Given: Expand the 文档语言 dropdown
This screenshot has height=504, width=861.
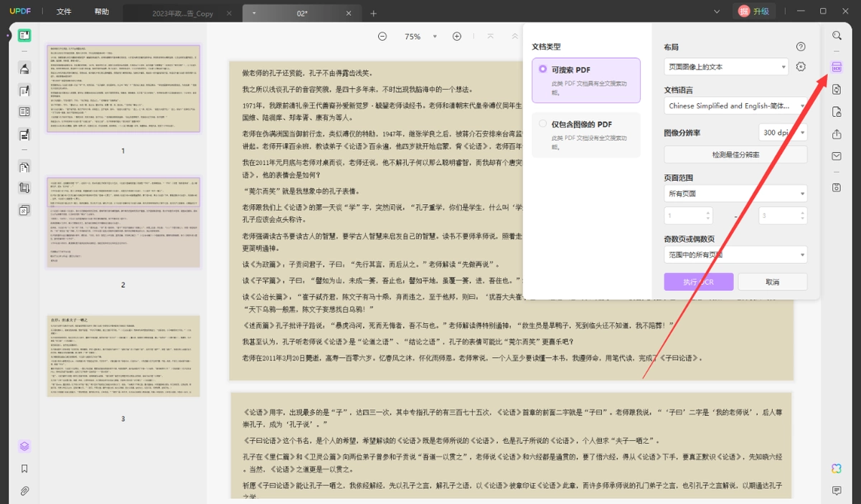Looking at the screenshot, I should (735, 105).
